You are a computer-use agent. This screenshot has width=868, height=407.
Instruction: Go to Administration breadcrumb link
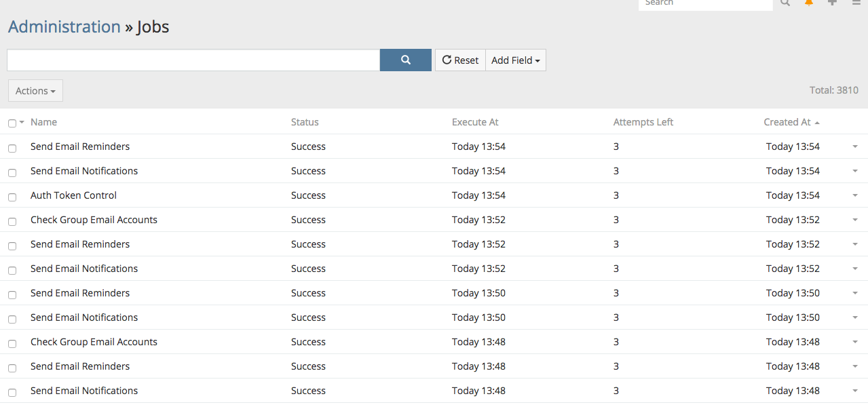tap(64, 26)
